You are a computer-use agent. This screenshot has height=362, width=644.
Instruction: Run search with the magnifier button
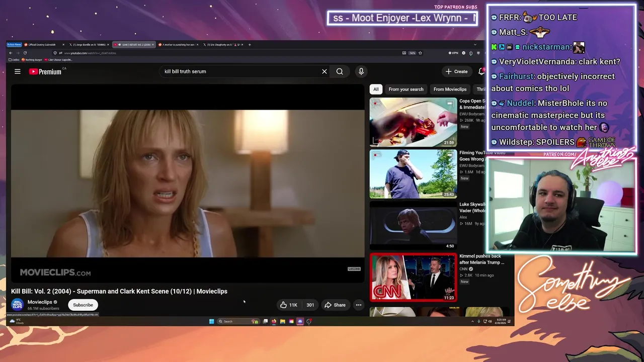pyautogui.click(x=340, y=71)
